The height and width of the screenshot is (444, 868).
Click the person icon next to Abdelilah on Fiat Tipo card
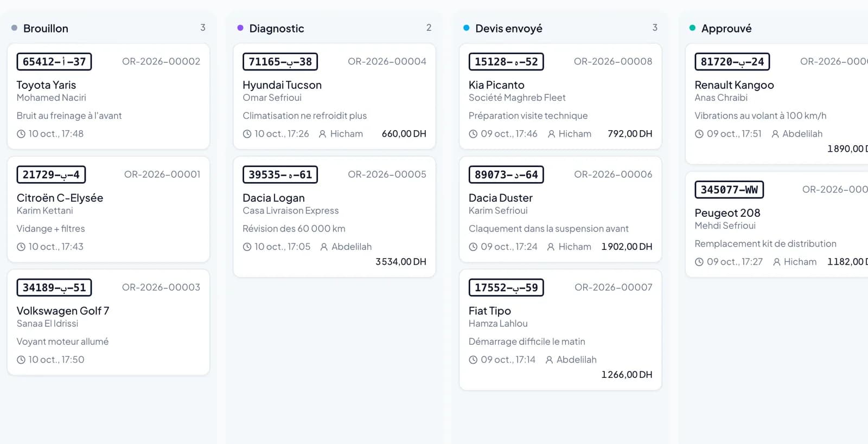(x=549, y=359)
